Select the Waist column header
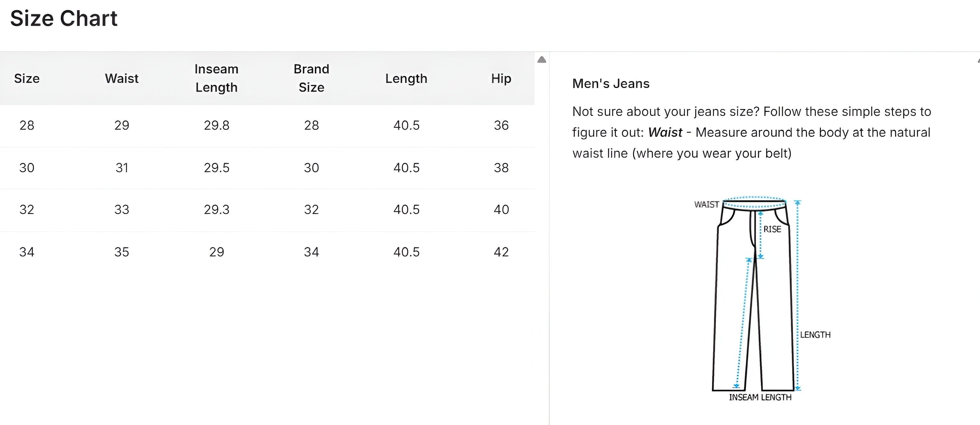This screenshot has width=980, height=425. click(122, 79)
